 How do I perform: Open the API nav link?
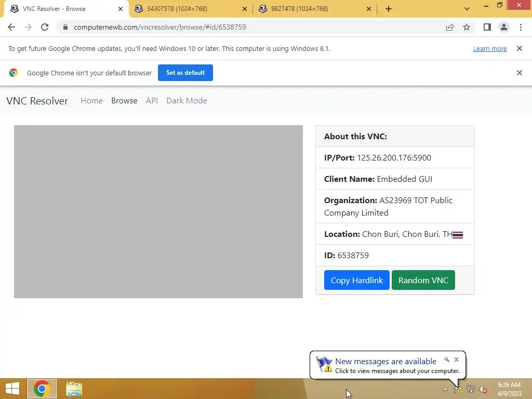click(x=152, y=101)
